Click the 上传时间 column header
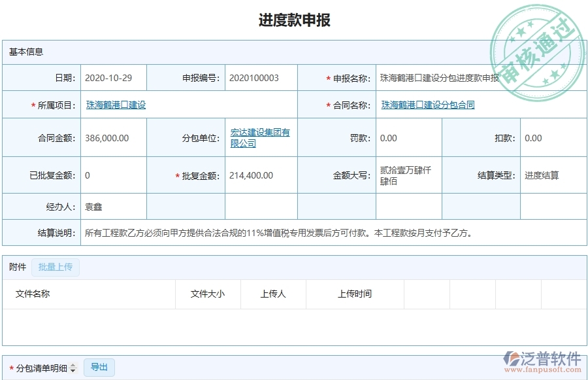Screen dimensions: 588x380 click(x=355, y=294)
